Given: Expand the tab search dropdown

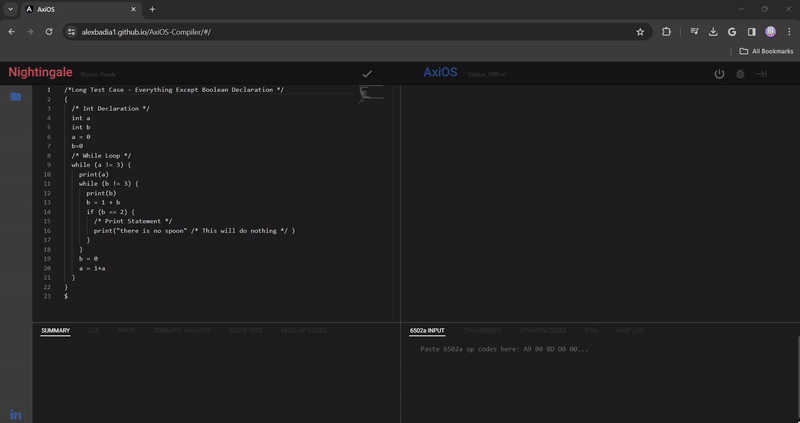Looking at the screenshot, I should [x=10, y=9].
